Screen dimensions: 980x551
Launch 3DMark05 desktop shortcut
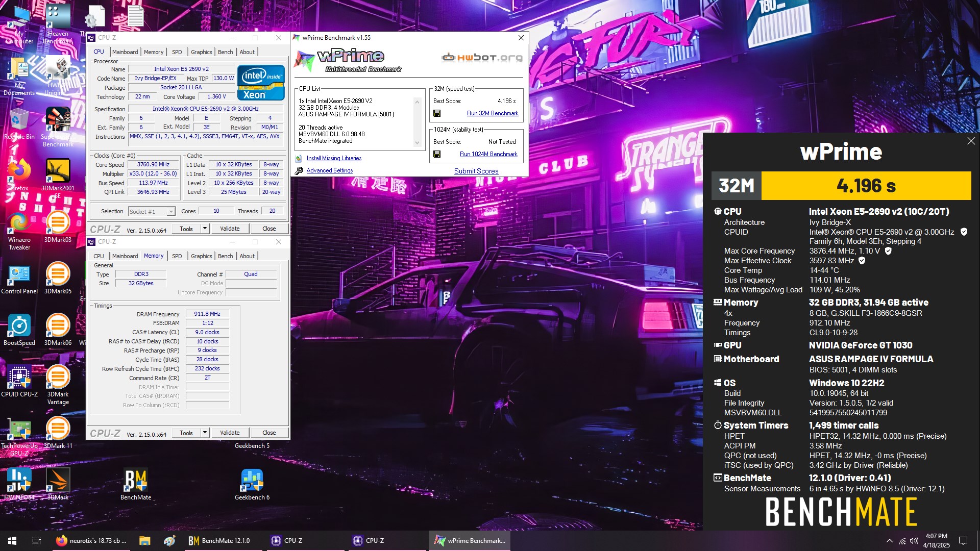click(x=58, y=279)
